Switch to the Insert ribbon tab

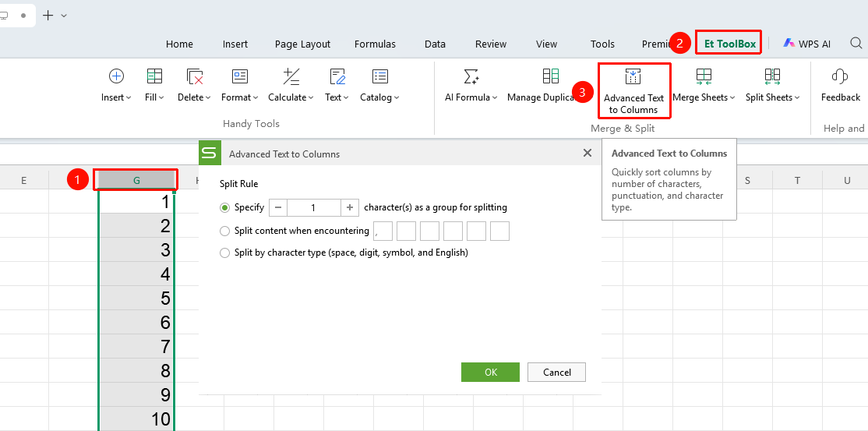click(x=235, y=44)
